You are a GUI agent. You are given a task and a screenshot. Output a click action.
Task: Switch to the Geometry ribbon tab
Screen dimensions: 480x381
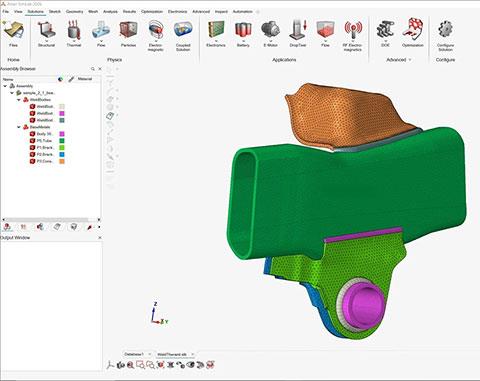coord(74,12)
